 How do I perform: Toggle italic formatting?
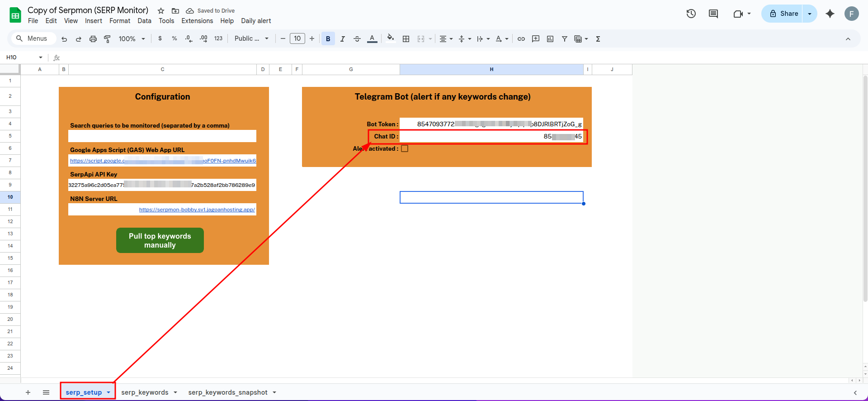click(x=342, y=39)
